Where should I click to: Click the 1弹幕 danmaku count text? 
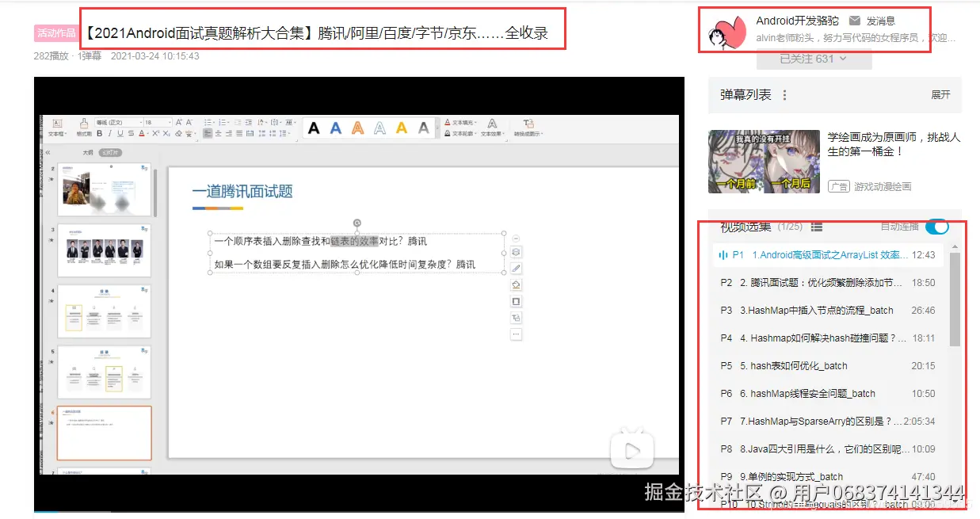coord(90,56)
